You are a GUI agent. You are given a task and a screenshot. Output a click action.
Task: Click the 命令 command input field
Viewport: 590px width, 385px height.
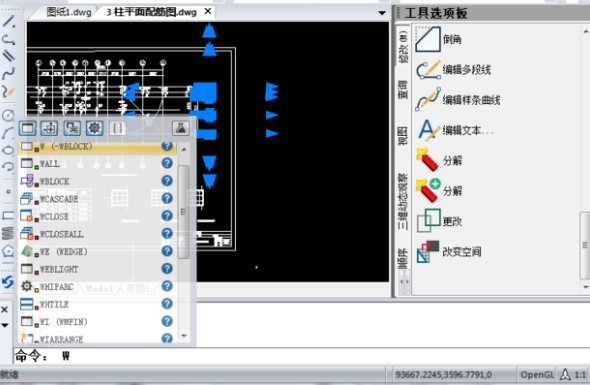301,356
